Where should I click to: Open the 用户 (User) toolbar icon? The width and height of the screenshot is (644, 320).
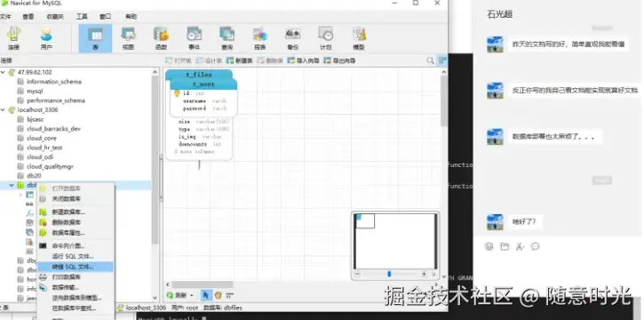(x=46, y=38)
